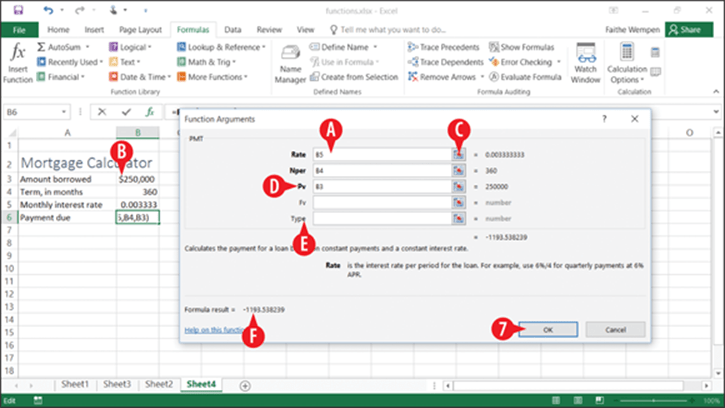Open Recently Used functions

tap(70, 62)
